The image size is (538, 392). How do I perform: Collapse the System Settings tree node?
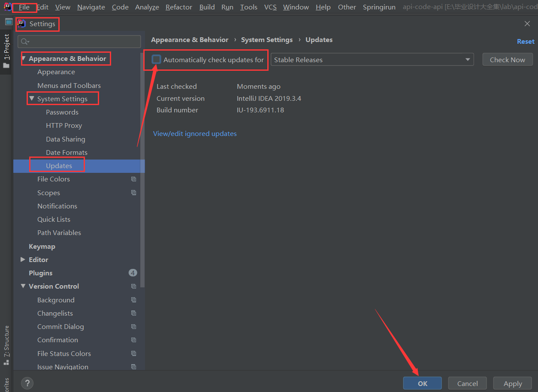[x=32, y=99]
